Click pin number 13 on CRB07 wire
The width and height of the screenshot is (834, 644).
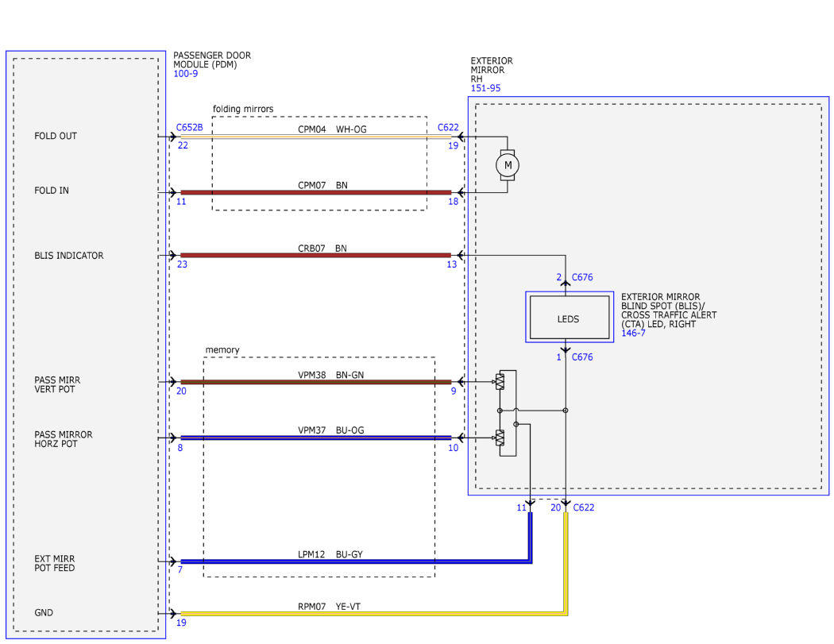pos(452,264)
